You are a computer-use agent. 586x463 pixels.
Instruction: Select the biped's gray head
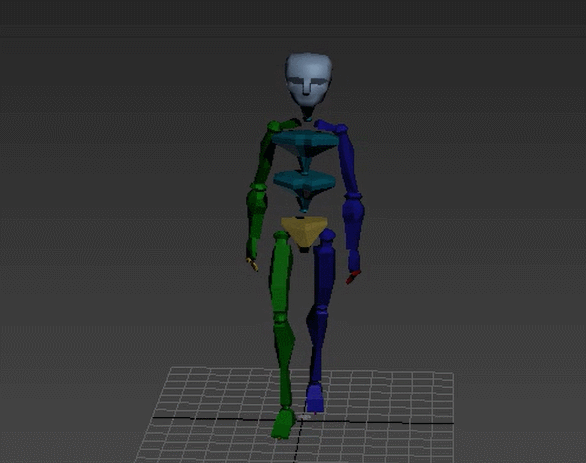coord(309,79)
